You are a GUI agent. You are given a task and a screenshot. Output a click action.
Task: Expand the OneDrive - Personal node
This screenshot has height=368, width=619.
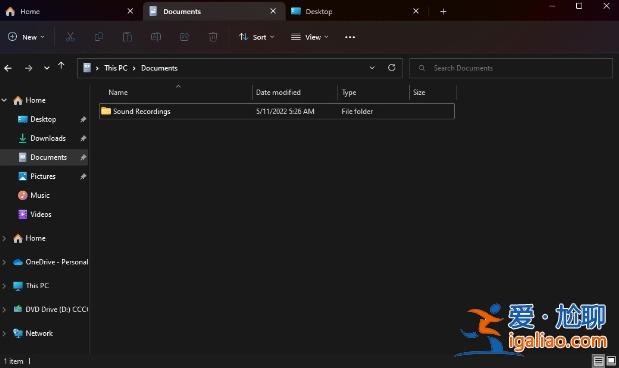pos(4,262)
